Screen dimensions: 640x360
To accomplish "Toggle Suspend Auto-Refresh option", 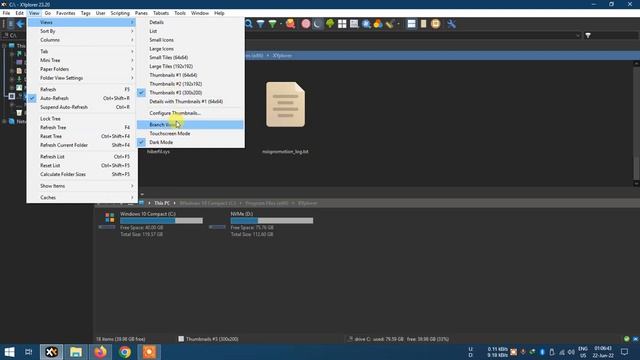I will click(x=82, y=107).
